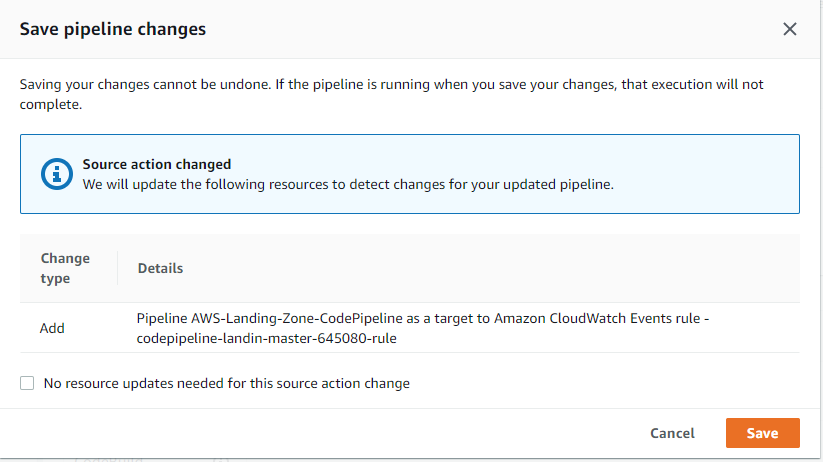823x462 pixels.
Task: Close the Save pipeline changes dialog
Action: [x=790, y=29]
